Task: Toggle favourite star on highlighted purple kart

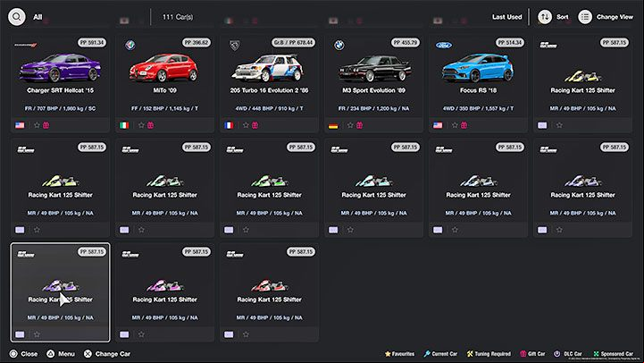Action: 37,334
